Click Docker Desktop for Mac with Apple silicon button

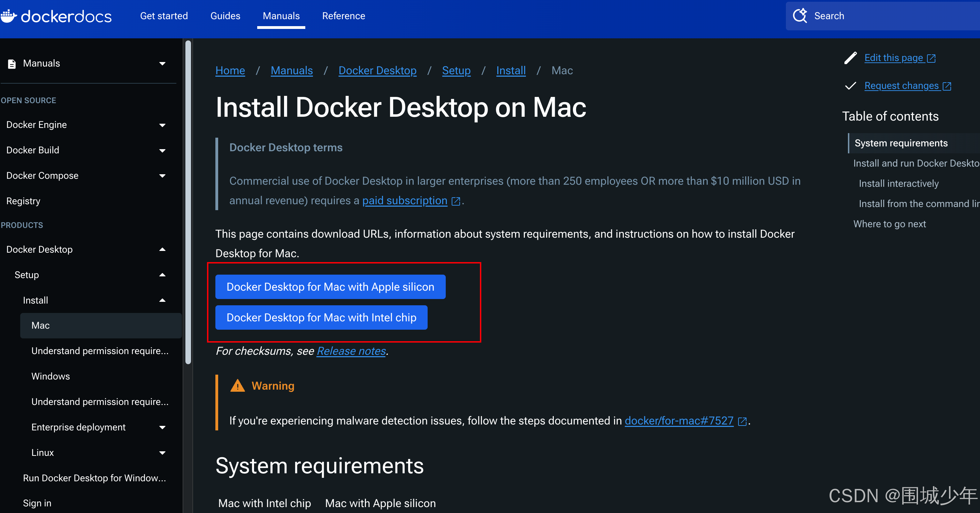pyautogui.click(x=330, y=286)
